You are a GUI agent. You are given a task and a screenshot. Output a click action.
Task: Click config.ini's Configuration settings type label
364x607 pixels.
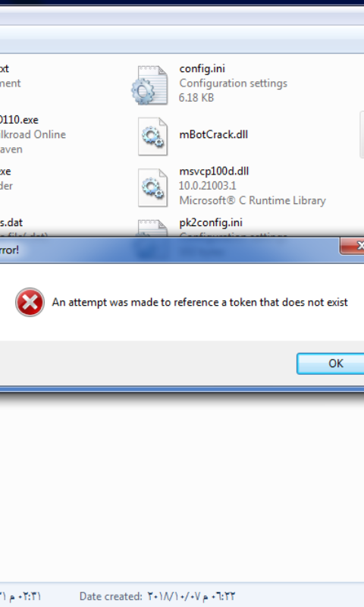[x=234, y=83]
